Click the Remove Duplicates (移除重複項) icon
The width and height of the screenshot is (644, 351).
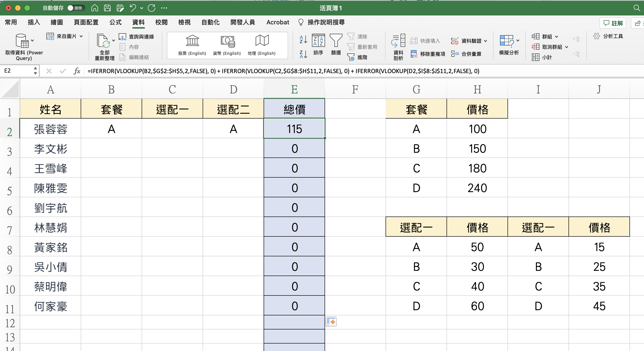[414, 54]
